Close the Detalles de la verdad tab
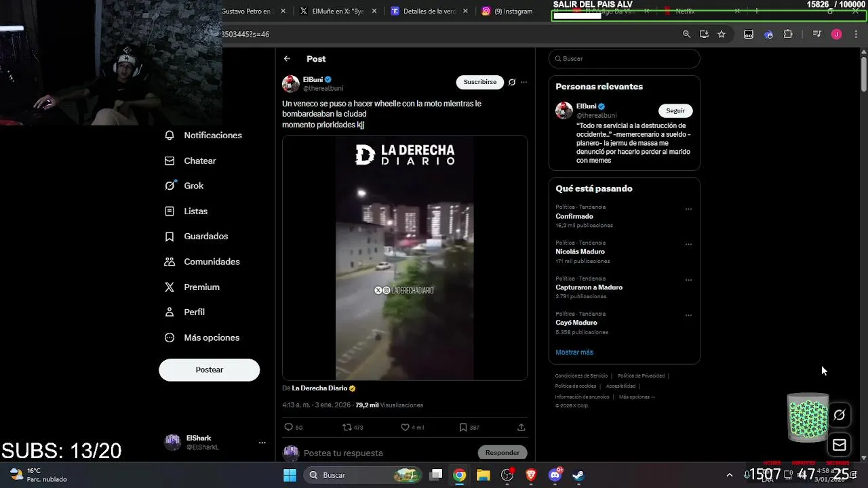 coord(465,12)
